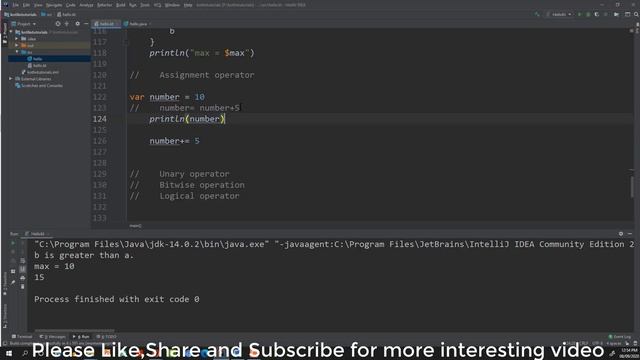Open the Analyze menu
640x360 pixels.
(x=86, y=5)
